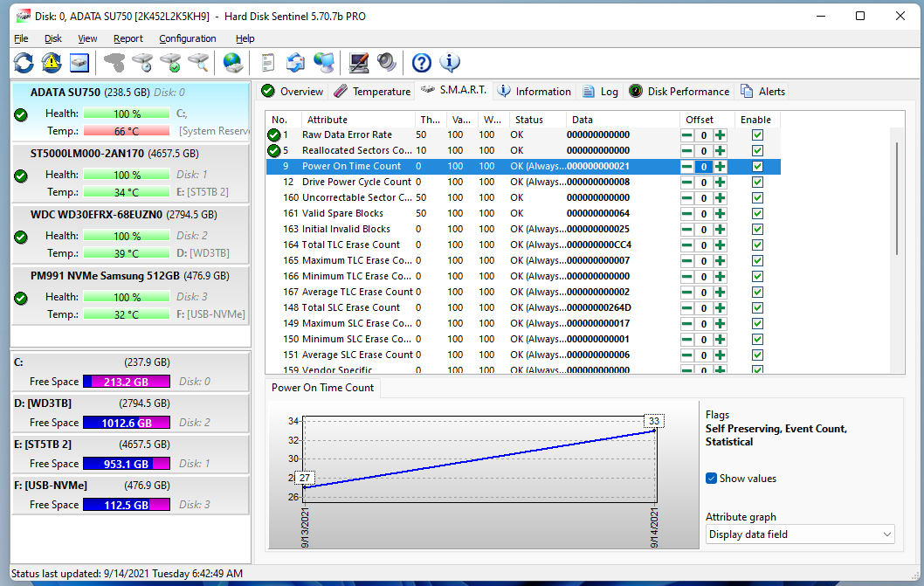The width and height of the screenshot is (924, 586).
Task: Click the blue info bubble toolbar icon
Action: coord(450,63)
